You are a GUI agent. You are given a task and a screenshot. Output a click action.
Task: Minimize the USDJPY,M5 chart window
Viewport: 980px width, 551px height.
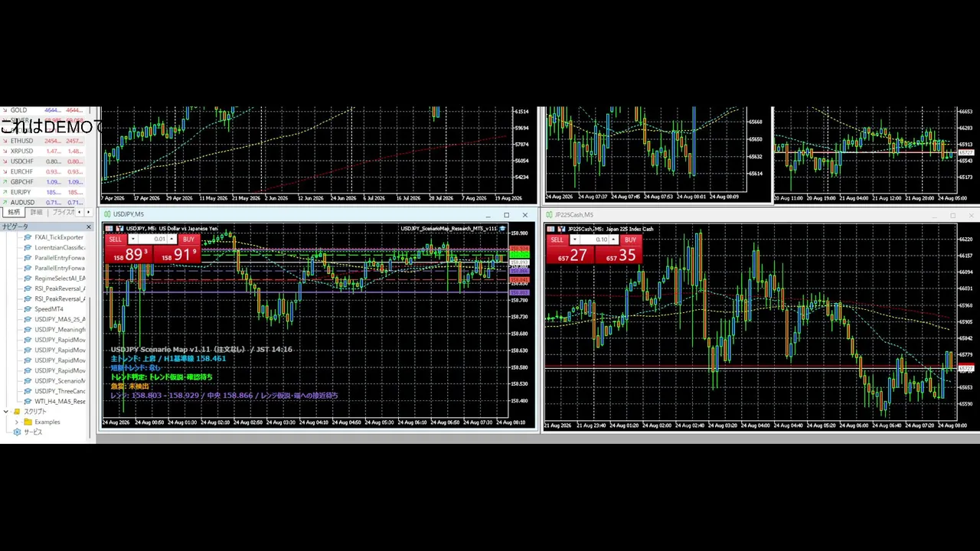[488, 215]
